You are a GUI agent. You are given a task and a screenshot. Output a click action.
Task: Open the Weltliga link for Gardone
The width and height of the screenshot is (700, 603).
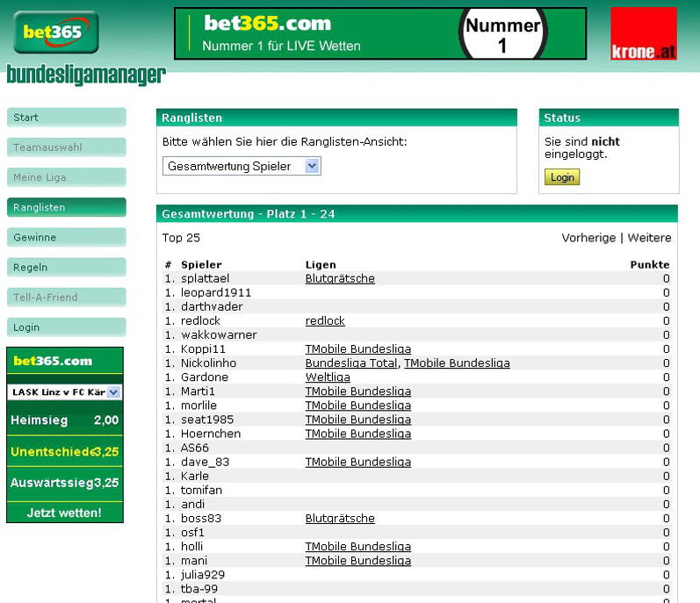(x=328, y=377)
